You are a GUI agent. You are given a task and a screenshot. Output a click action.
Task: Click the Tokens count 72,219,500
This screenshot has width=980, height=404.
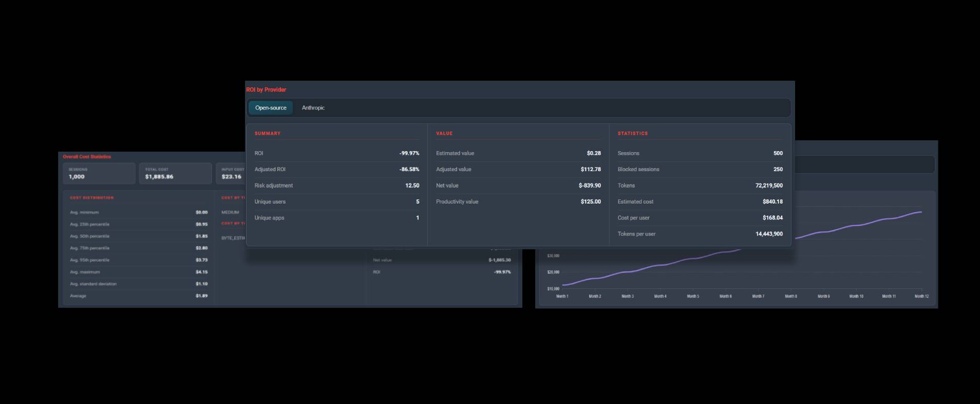point(769,186)
